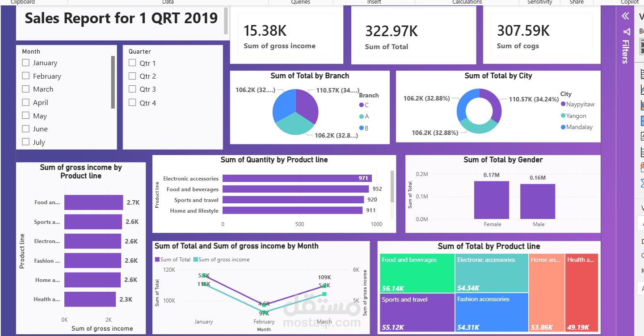Click the January marker on the Sum of Total line

click(x=204, y=275)
